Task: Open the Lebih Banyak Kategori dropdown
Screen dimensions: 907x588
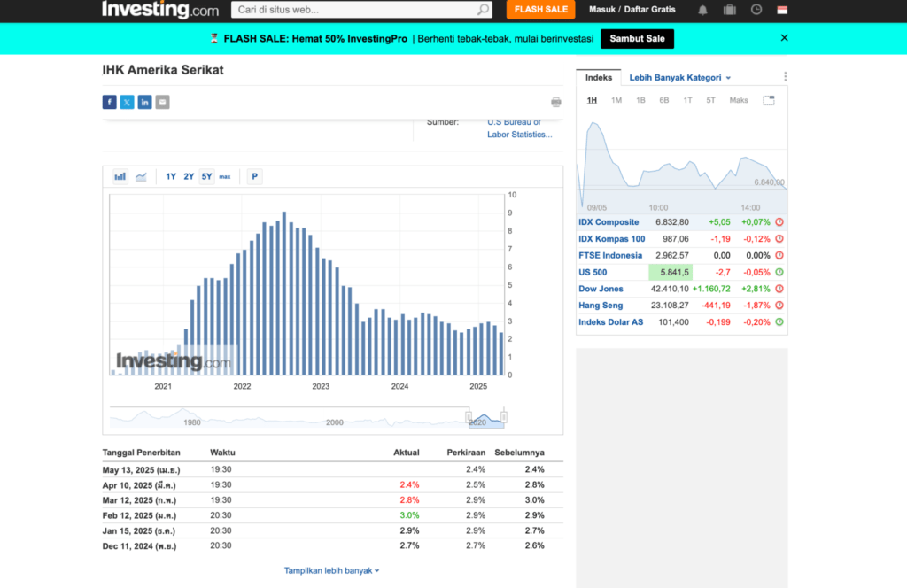Action: point(679,77)
